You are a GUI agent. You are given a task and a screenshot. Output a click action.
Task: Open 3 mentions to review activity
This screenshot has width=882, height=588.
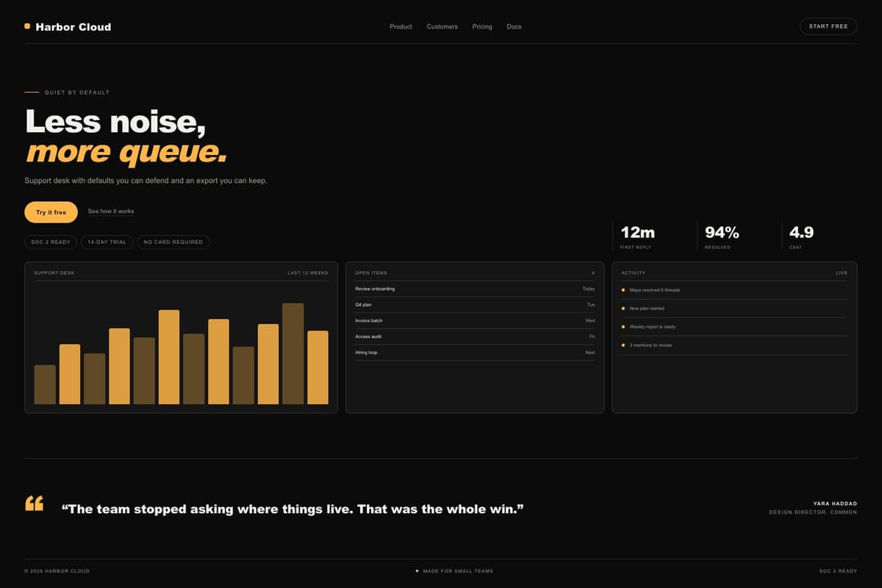coord(734,345)
